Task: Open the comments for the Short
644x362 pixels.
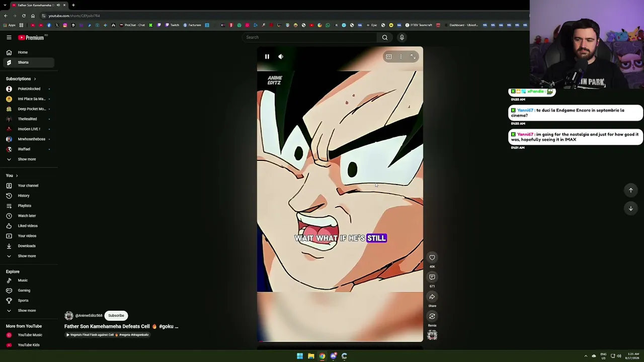Action: tap(432, 277)
